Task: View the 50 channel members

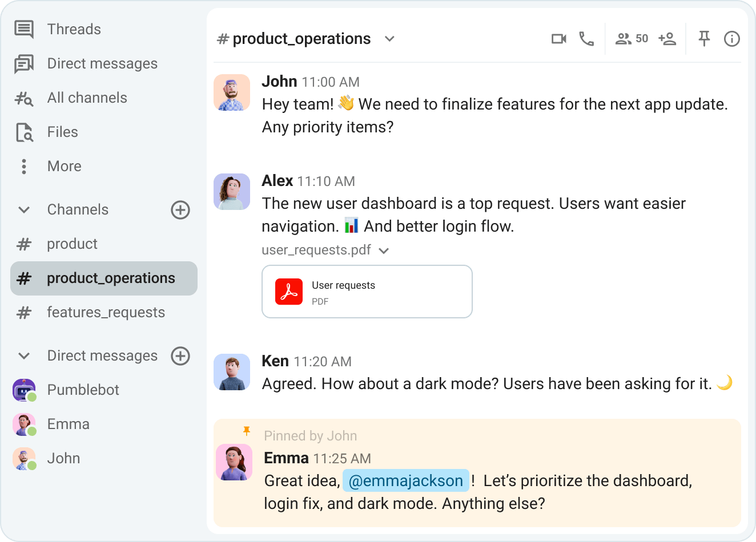Action: point(630,39)
